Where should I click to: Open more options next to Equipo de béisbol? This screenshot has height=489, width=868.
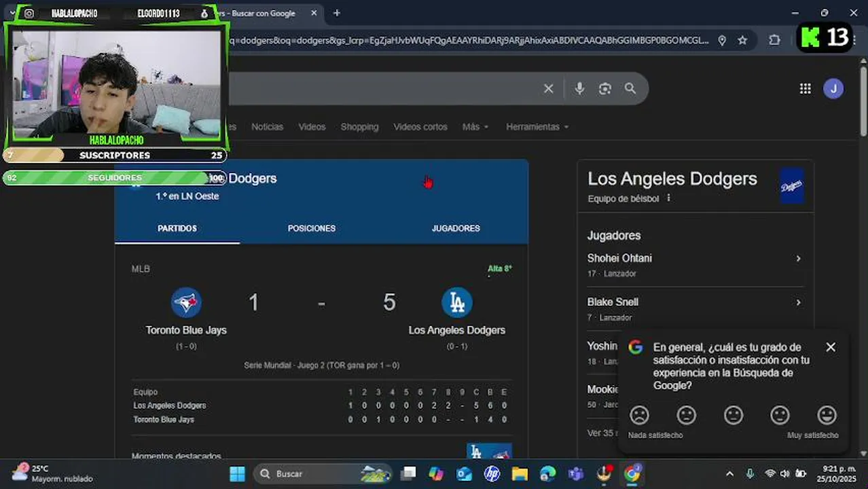[x=668, y=198]
